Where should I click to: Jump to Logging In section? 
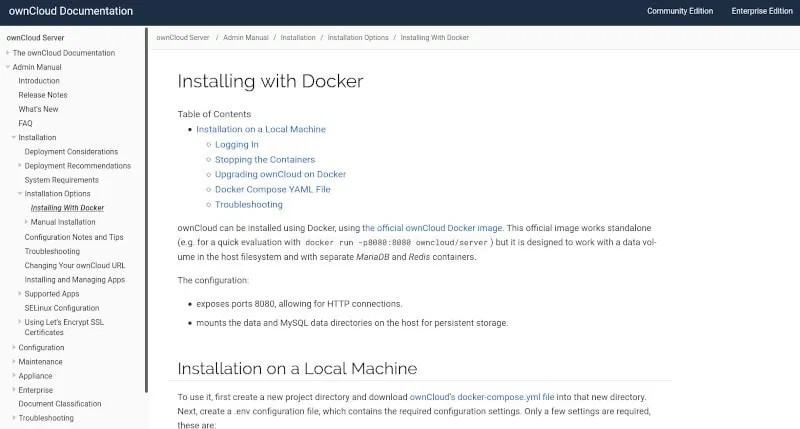click(x=237, y=145)
